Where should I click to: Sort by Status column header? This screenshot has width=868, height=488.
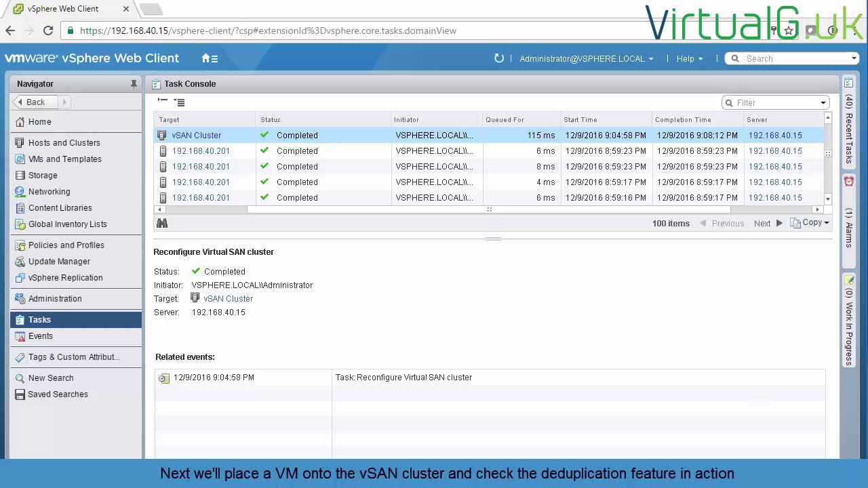(323, 120)
